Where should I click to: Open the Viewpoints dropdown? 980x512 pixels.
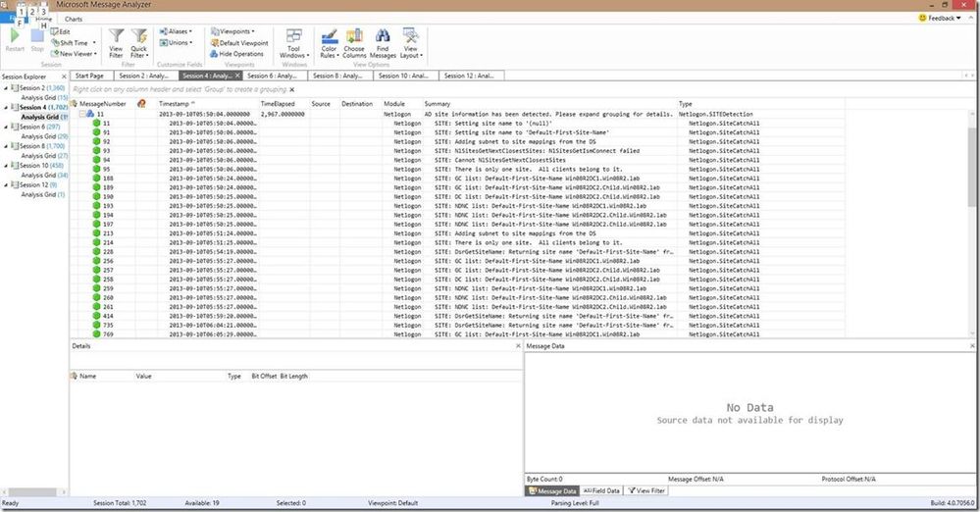(x=232, y=31)
